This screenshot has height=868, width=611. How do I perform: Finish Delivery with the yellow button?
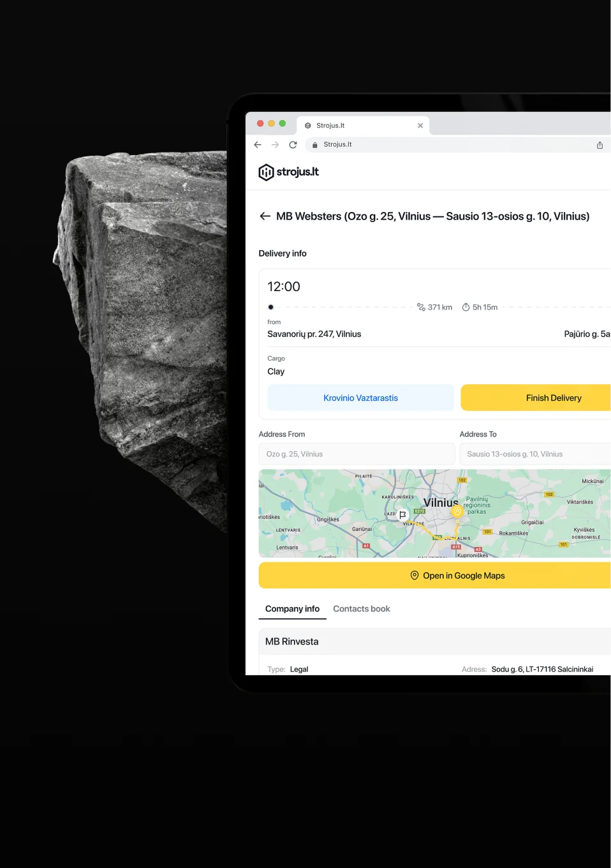[x=536, y=398]
